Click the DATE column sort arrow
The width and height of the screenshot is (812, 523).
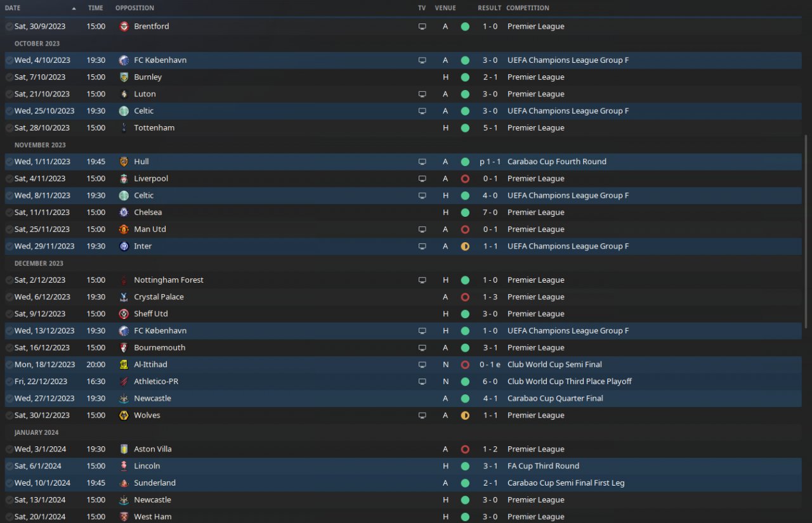click(74, 8)
